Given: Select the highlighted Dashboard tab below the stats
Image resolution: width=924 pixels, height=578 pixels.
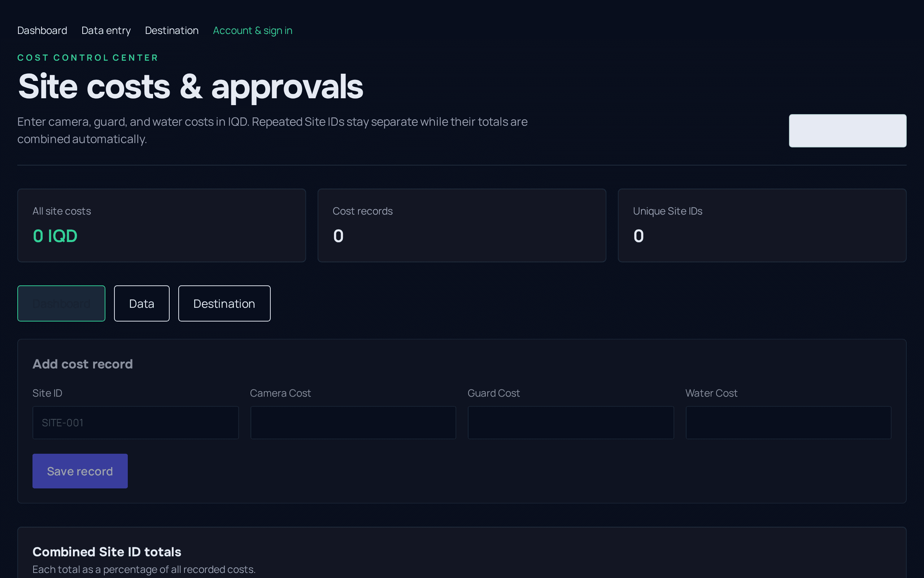Looking at the screenshot, I should pos(61,303).
